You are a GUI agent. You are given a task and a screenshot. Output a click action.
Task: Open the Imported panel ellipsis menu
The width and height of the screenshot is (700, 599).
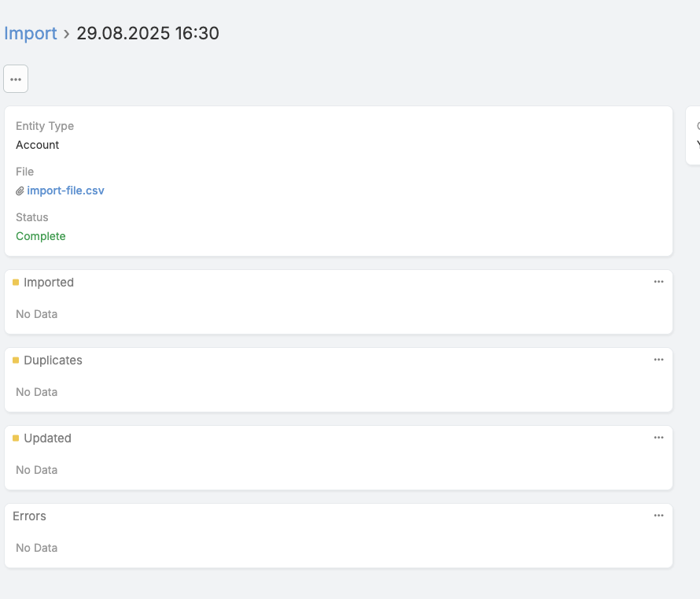658,282
